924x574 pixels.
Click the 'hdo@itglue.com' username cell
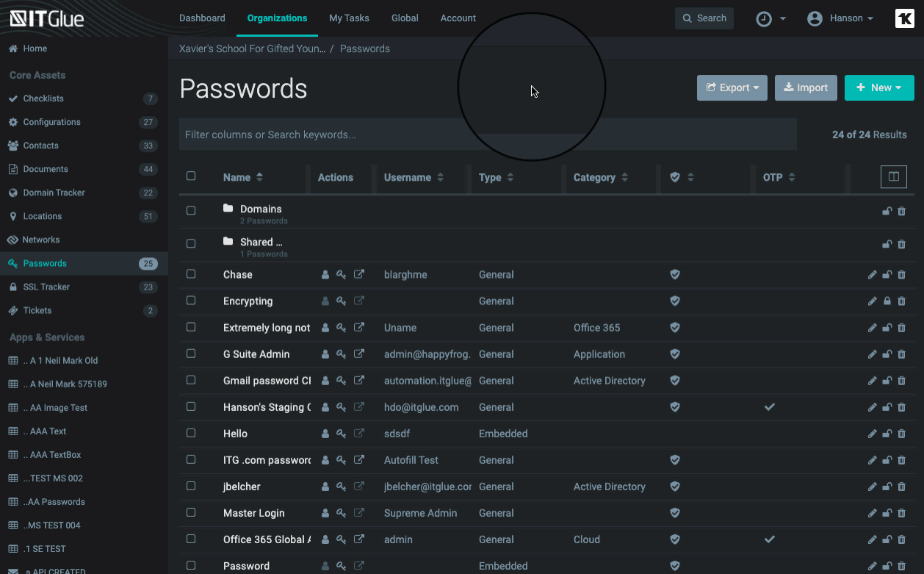[x=422, y=407]
